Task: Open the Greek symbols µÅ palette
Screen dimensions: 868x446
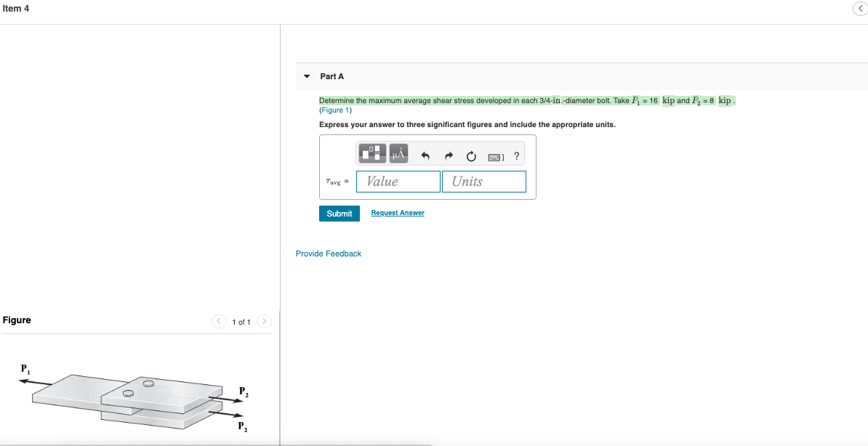Action: 399,153
